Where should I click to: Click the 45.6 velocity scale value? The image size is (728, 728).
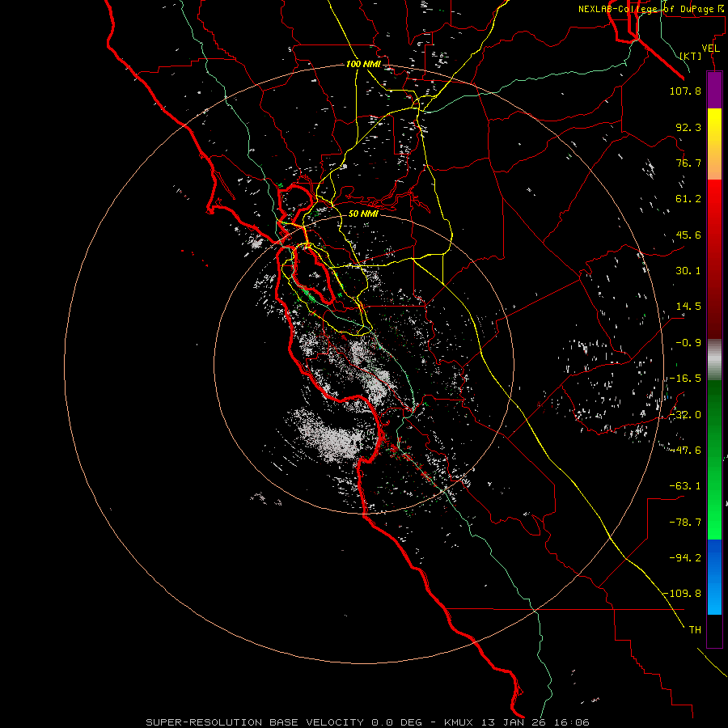coord(688,235)
